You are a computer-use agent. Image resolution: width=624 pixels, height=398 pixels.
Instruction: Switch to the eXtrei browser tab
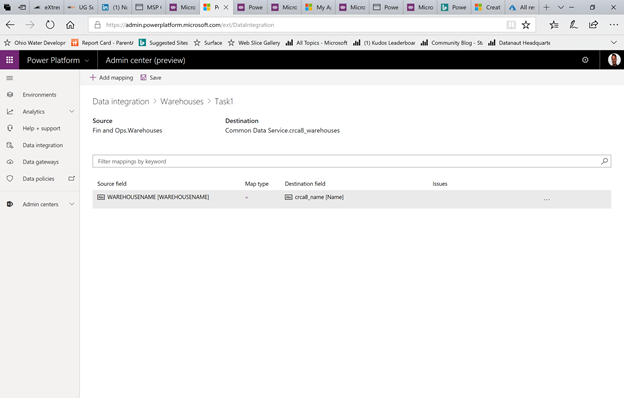(x=47, y=8)
